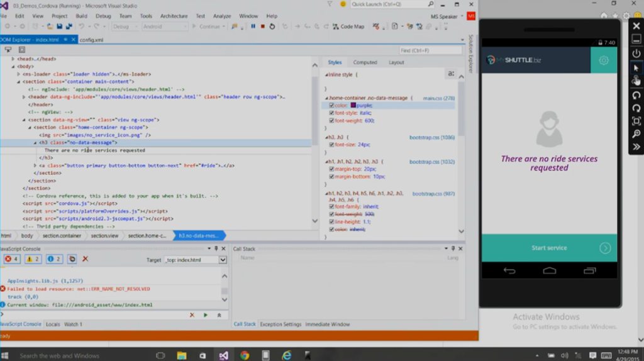The image size is (644, 361).
Task: Click the Undo toolbar icon
Action: tap(81, 26)
